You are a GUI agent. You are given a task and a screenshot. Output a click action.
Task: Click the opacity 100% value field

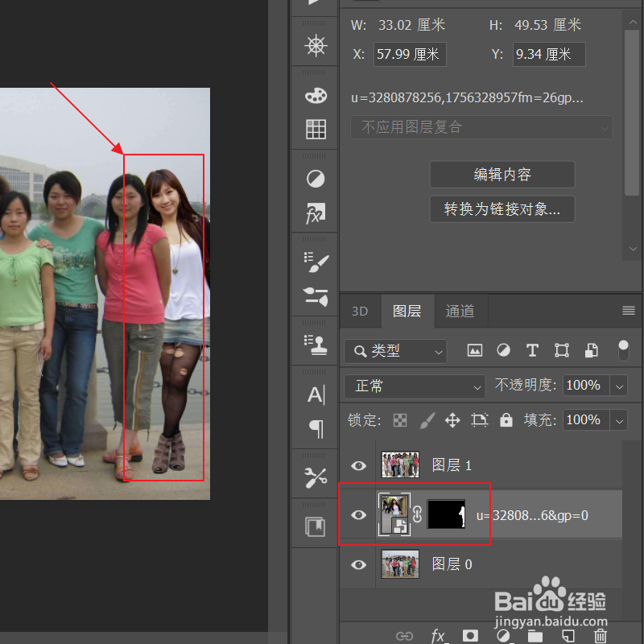(586, 386)
